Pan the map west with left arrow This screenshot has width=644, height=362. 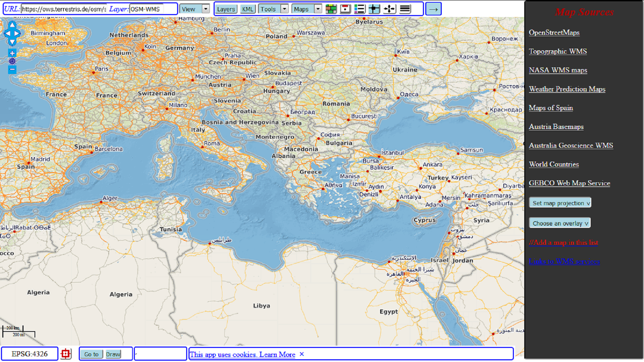(x=7, y=34)
